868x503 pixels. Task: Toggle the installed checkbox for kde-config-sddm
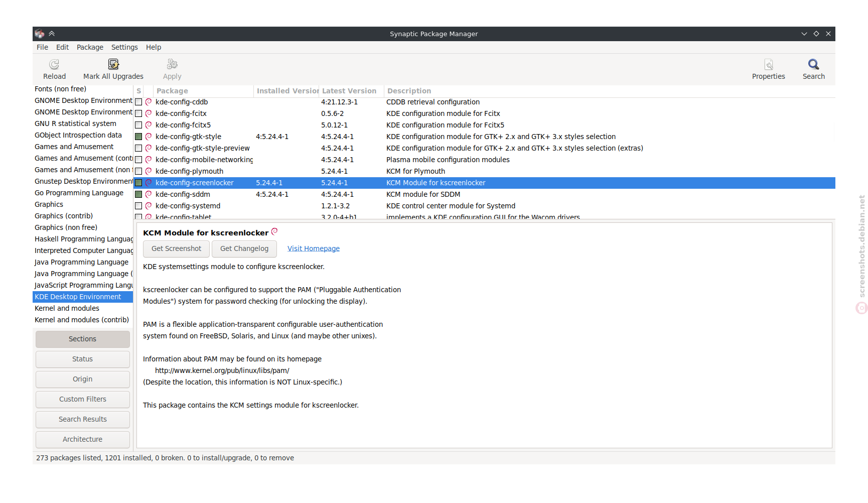pyautogui.click(x=138, y=194)
